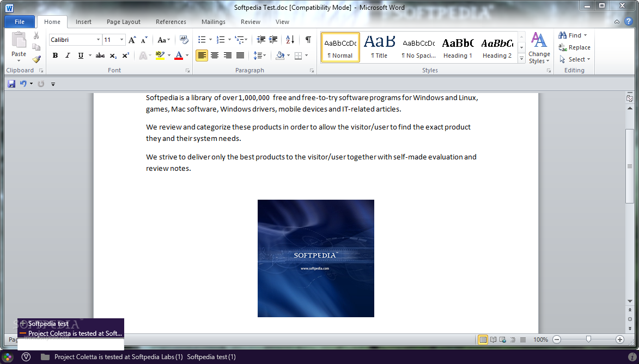Click the Softpedia image in the document
The width and height of the screenshot is (639, 364).
(316, 258)
